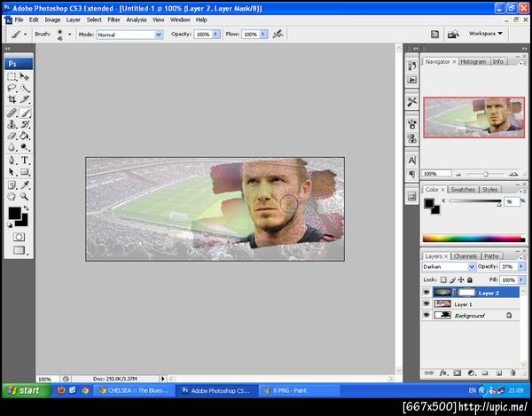Click the foreground color swatch in toolbox
This screenshot has height=416, width=532.
click(x=15, y=214)
